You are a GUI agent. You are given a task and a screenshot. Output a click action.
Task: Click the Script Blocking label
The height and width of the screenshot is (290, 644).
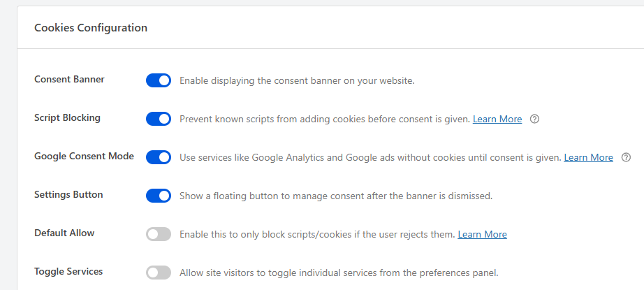click(67, 117)
